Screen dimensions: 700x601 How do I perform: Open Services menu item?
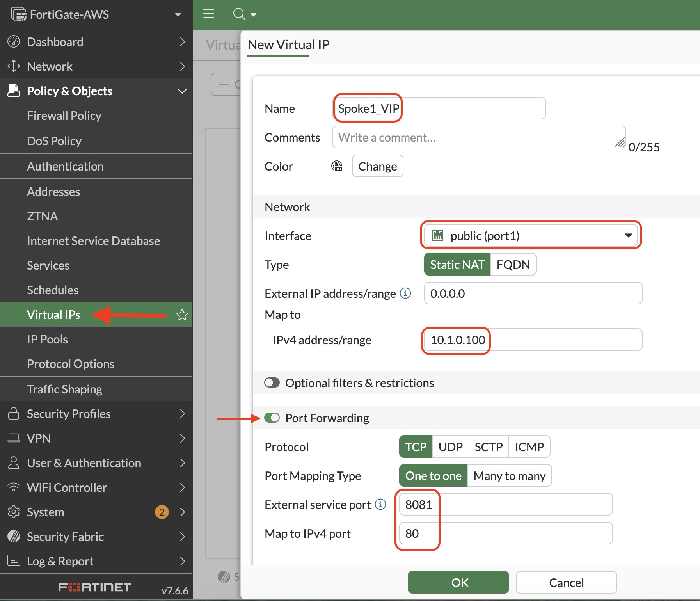pos(96,265)
